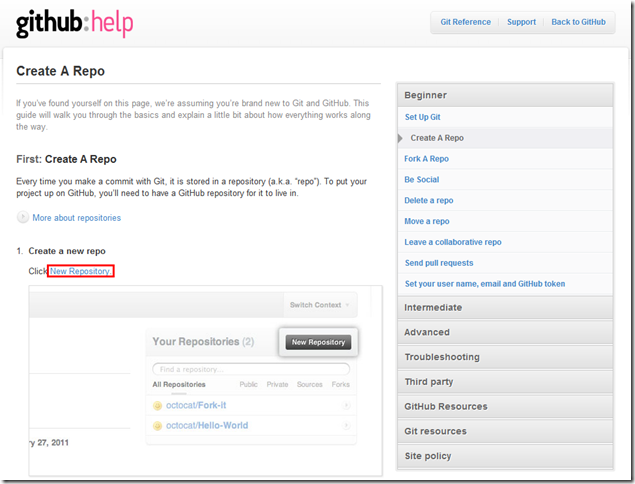Click the play icon beside More about repositories

click(23, 217)
